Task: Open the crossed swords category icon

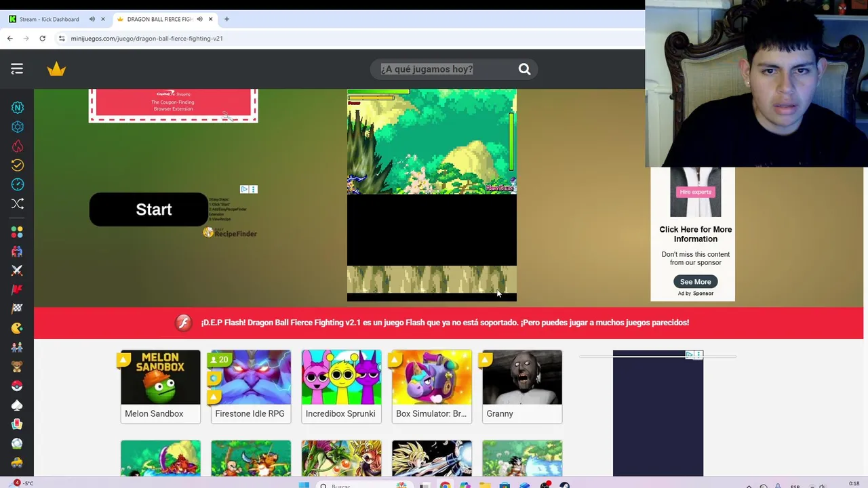Action: tap(17, 270)
